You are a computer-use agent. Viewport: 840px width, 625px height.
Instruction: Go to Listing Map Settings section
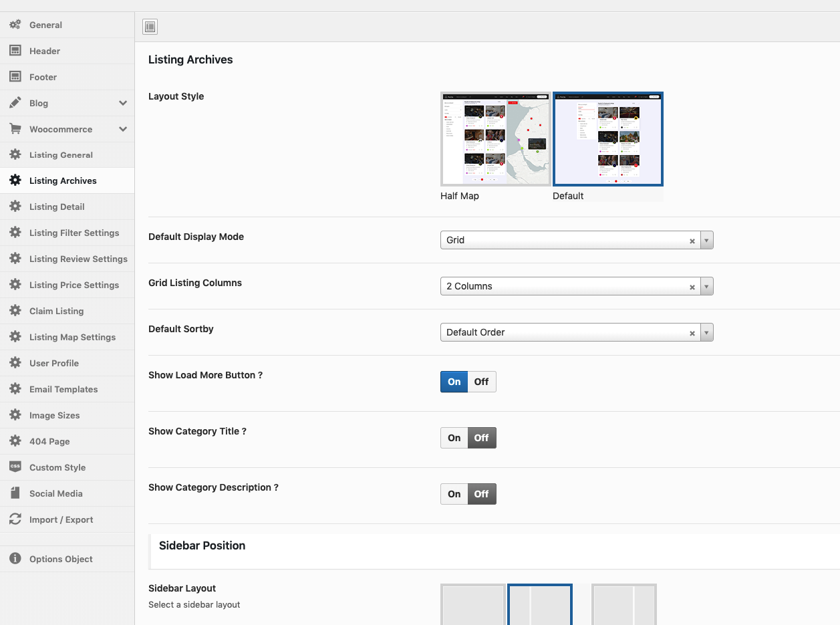[72, 337]
